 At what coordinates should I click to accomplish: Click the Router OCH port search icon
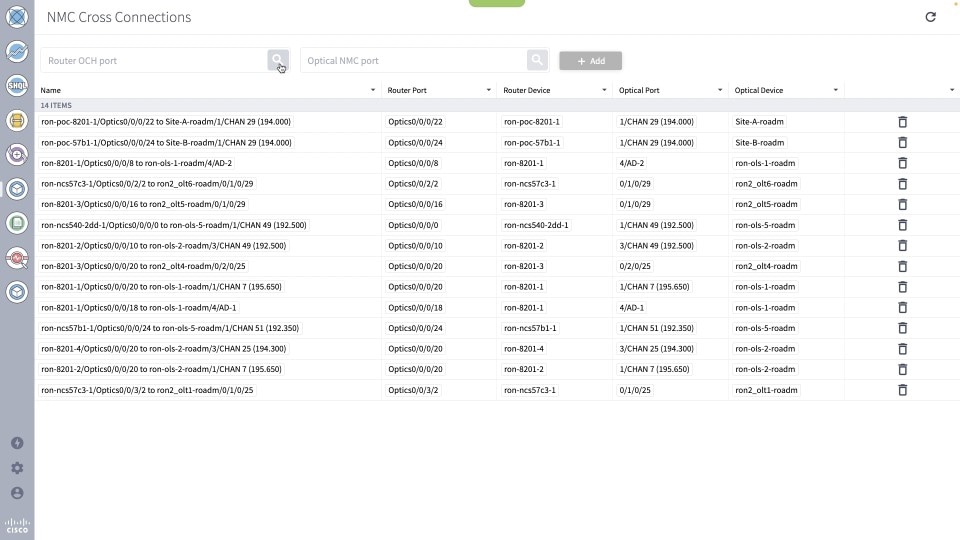coord(278,60)
